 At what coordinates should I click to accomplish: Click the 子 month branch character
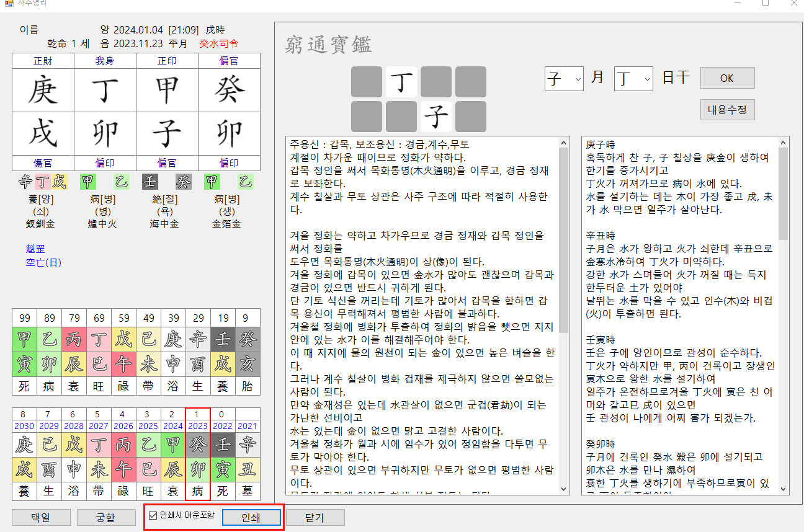point(167,133)
